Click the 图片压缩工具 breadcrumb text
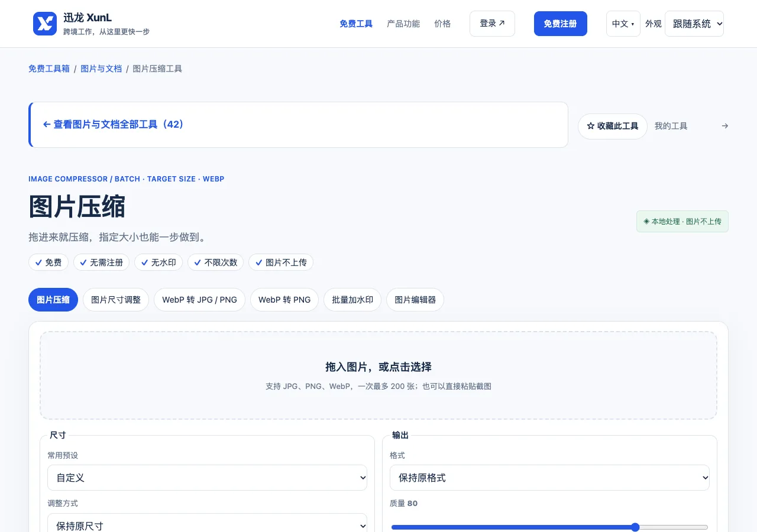 tap(157, 69)
